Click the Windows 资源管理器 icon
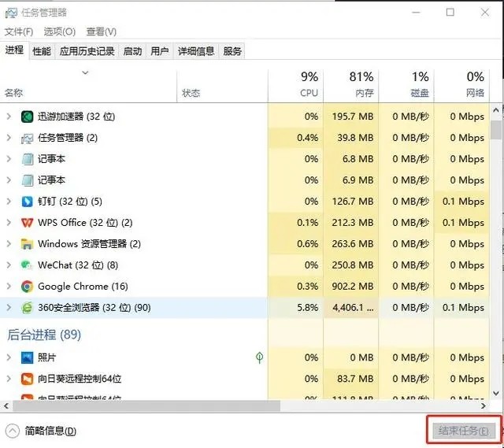Screen dimensions: 504x448 [28, 244]
